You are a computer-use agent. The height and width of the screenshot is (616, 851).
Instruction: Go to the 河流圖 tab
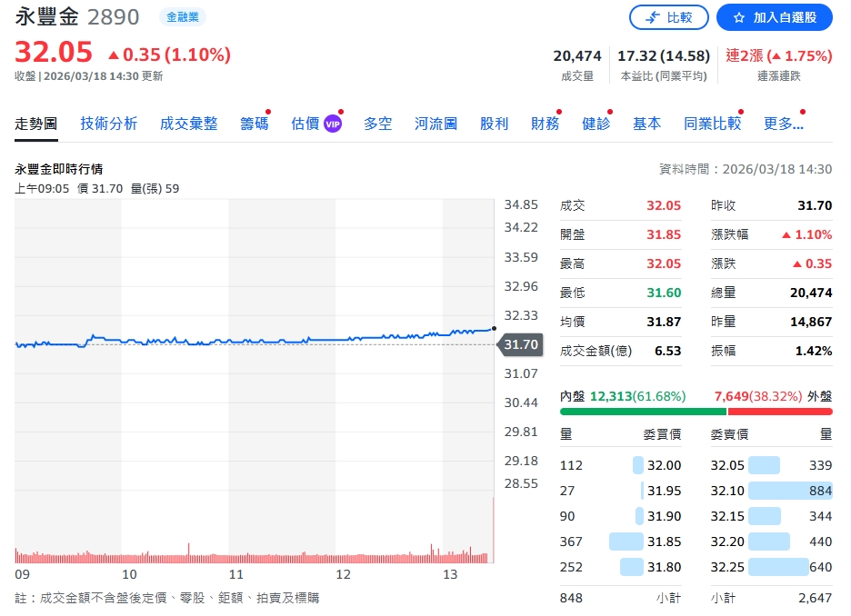(436, 124)
